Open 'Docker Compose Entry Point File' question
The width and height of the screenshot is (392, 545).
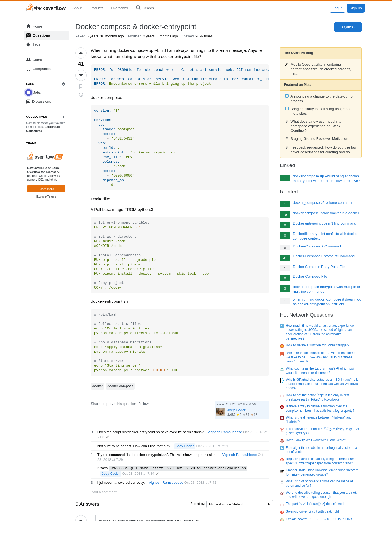(319, 267)
